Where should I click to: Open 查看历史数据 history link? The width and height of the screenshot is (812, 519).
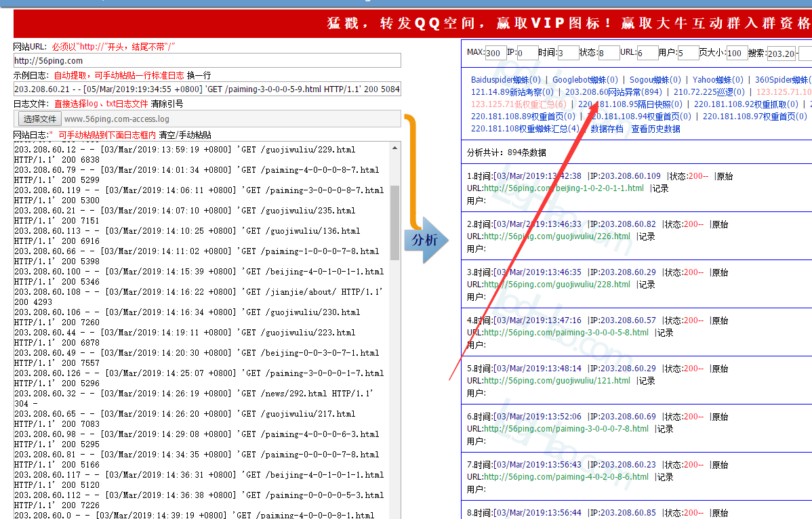(x=655, y=129)
